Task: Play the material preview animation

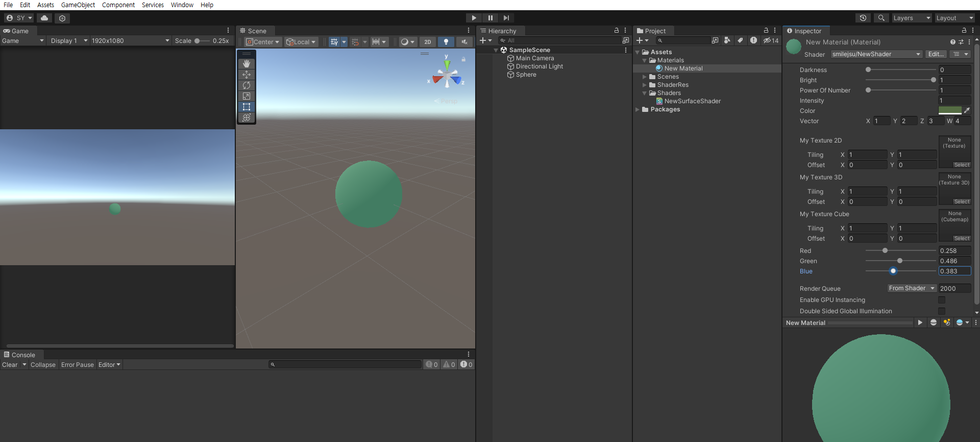Action: (x=920, y=322)
